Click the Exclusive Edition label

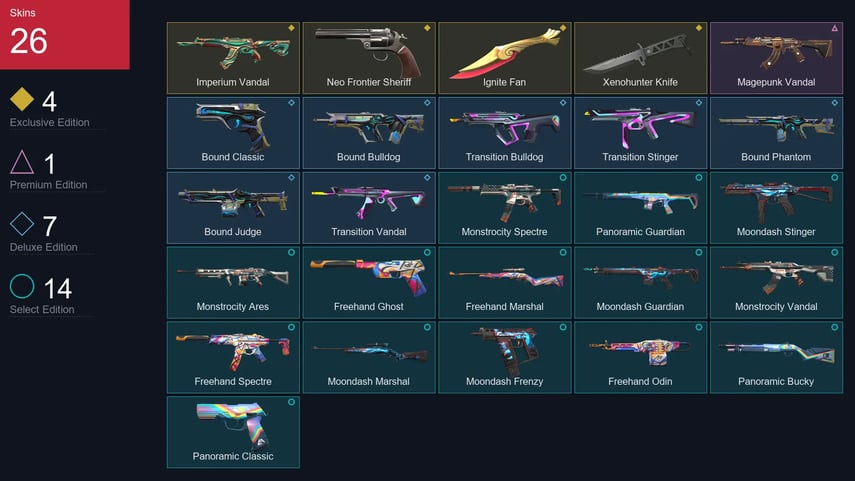(50, 123)
